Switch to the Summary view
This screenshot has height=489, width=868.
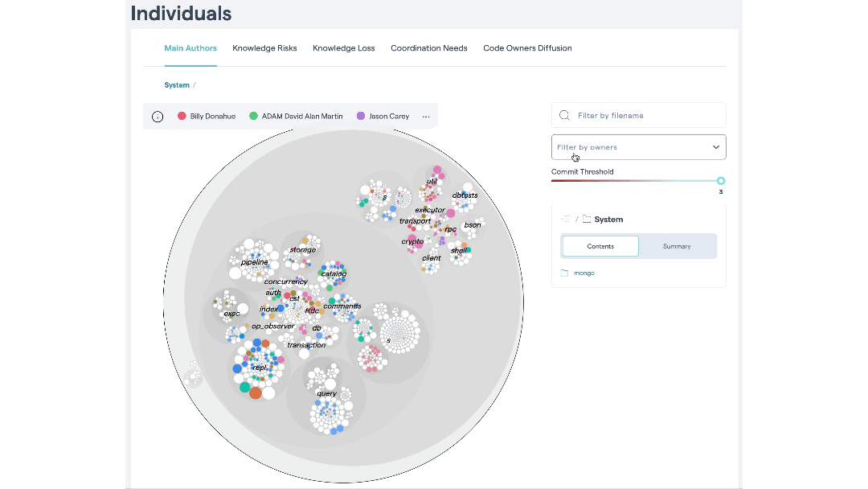[678, 246]
